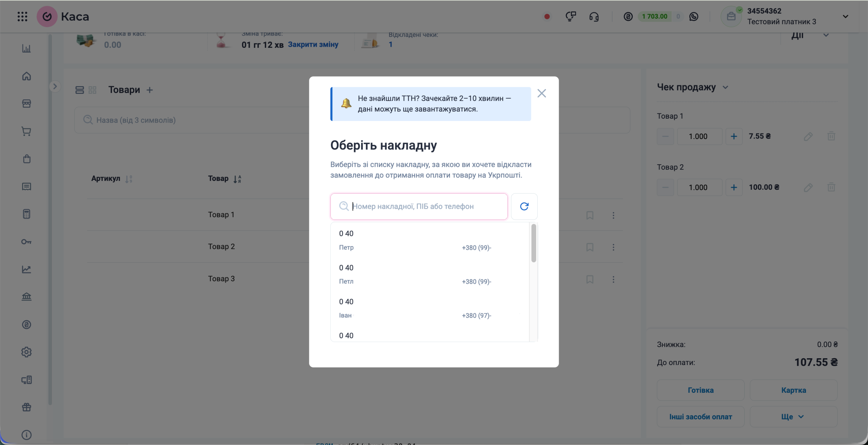The image size is (868, 445).
Task: Close the invoice selection dialog
Action: tap(541, 93)
